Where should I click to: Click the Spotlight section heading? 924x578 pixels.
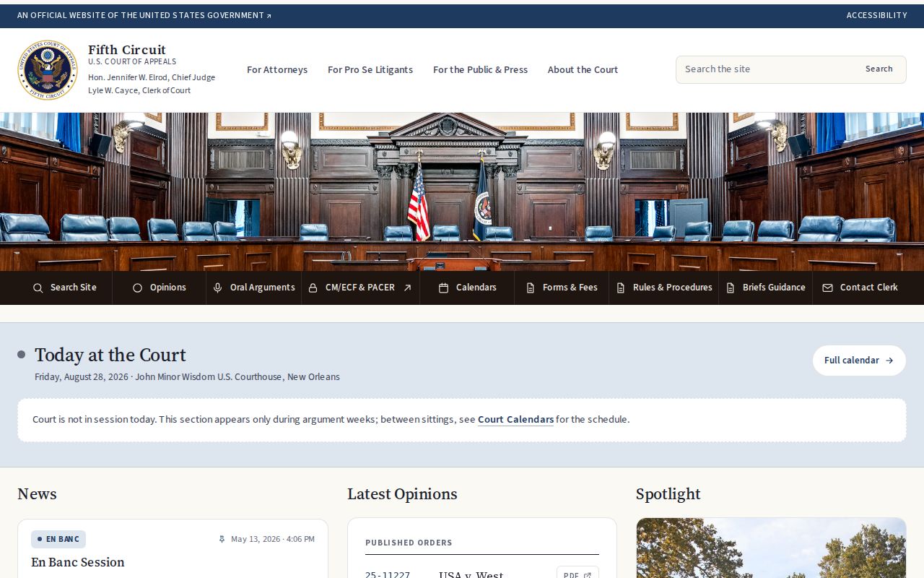[668, 494]
